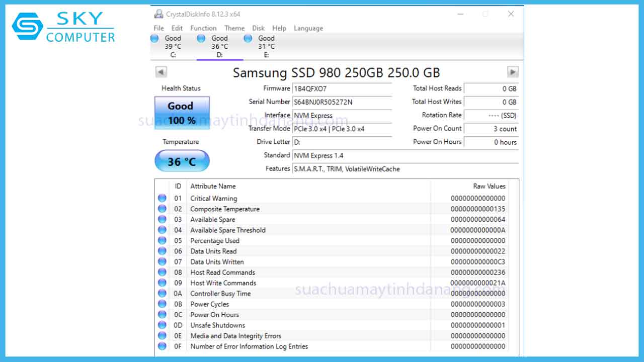This screenshot has height=362, width=644.
Task: Select the Percentage Used attribute name
Action: click(215, 241)
